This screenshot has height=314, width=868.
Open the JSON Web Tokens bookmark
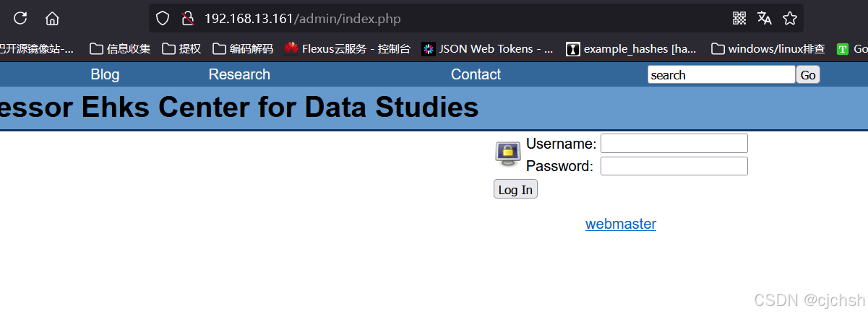point(488,49)
